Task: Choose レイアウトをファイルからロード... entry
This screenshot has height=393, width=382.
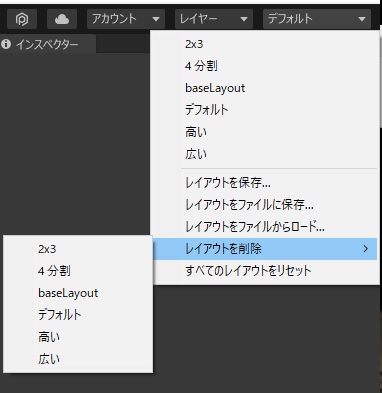Action: point(265,227)
